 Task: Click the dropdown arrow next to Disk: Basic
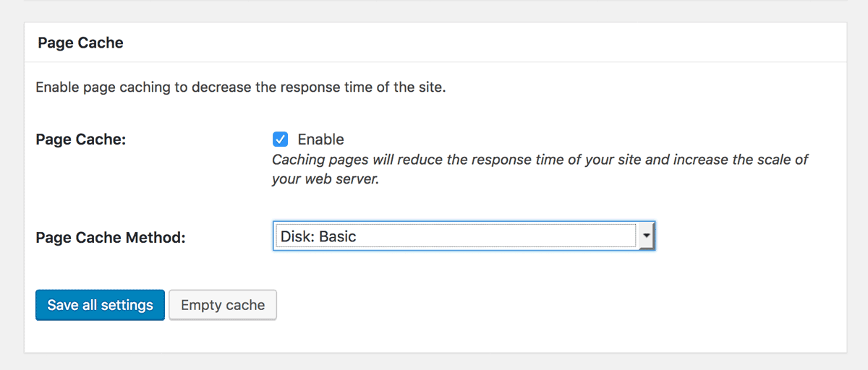pyautogui.click(x=645, y=236)
